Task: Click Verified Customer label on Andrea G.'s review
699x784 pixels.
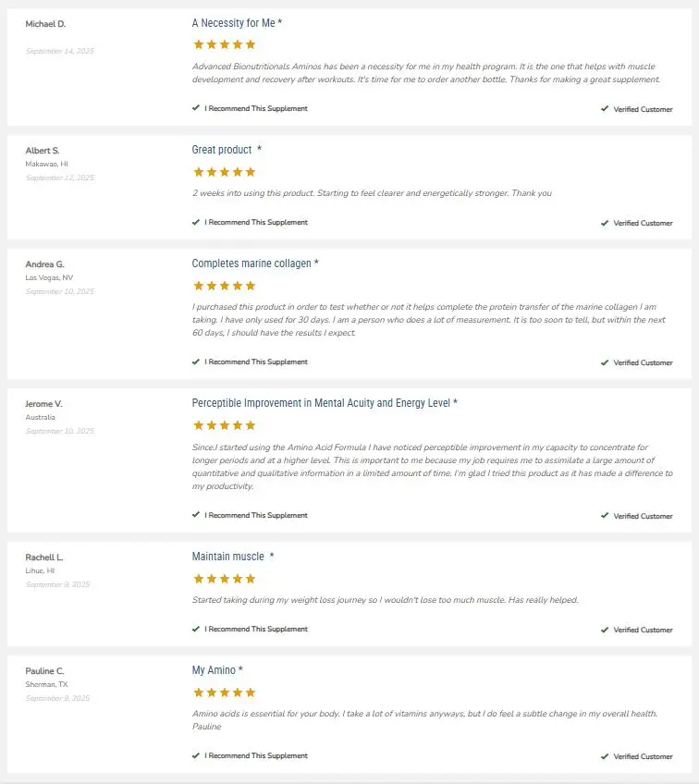Action: (643, 362)
